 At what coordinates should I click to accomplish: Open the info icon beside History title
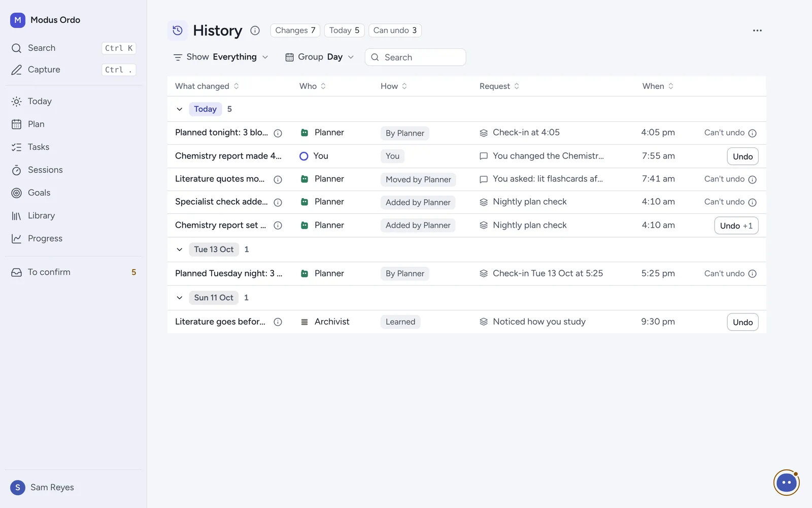tap(255, 30)
